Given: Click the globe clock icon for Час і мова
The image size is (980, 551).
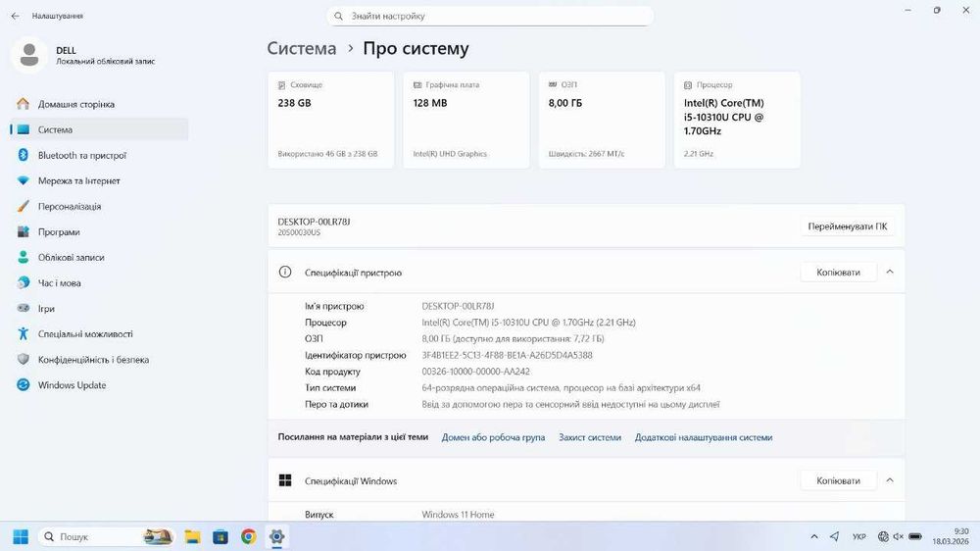Looking at the screenshot, I should pos(24,282).
